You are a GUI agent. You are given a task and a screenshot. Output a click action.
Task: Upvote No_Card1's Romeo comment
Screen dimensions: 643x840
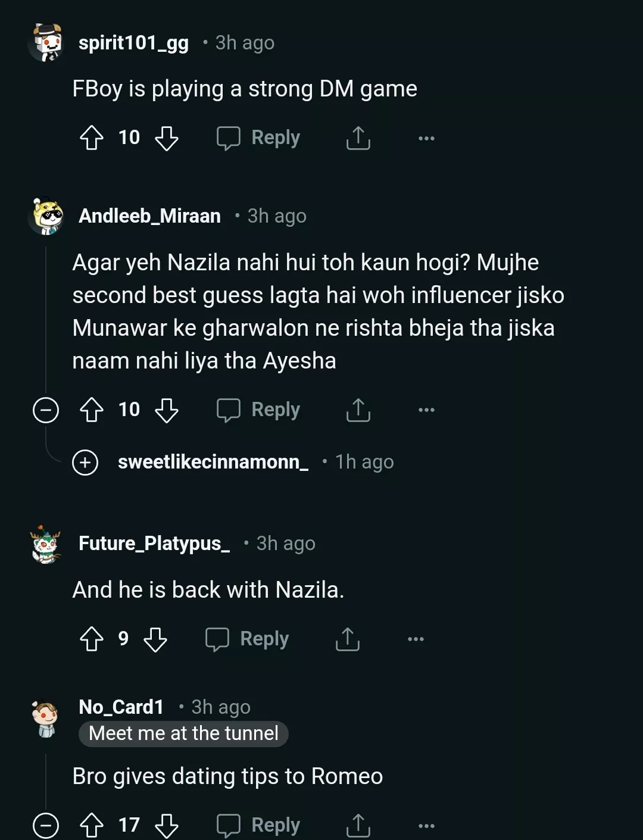tap(92, 825)
